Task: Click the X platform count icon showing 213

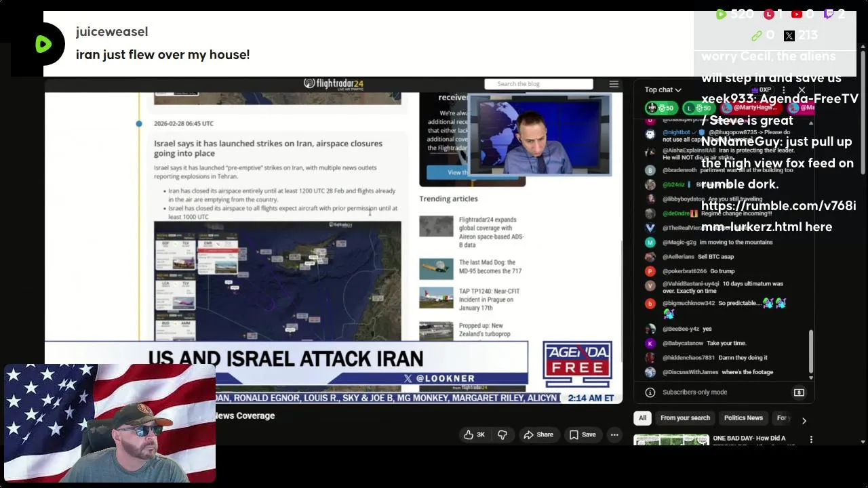Action: (x=789, y=36)
